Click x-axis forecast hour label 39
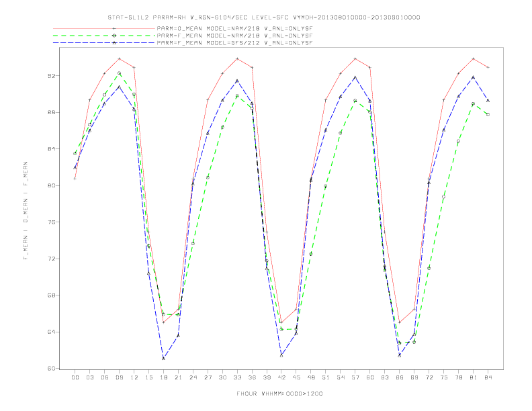This screenshot has height=411, width=532. [267, 377]
